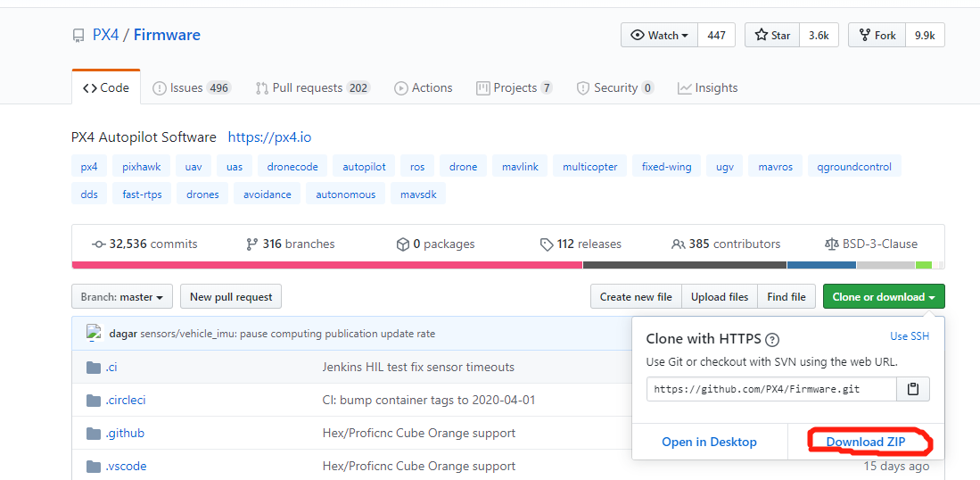Viewport: 980px width, 480px height.
Task: Switch to the Code tab
Action: pyautogui.click(x=106, y=87)
